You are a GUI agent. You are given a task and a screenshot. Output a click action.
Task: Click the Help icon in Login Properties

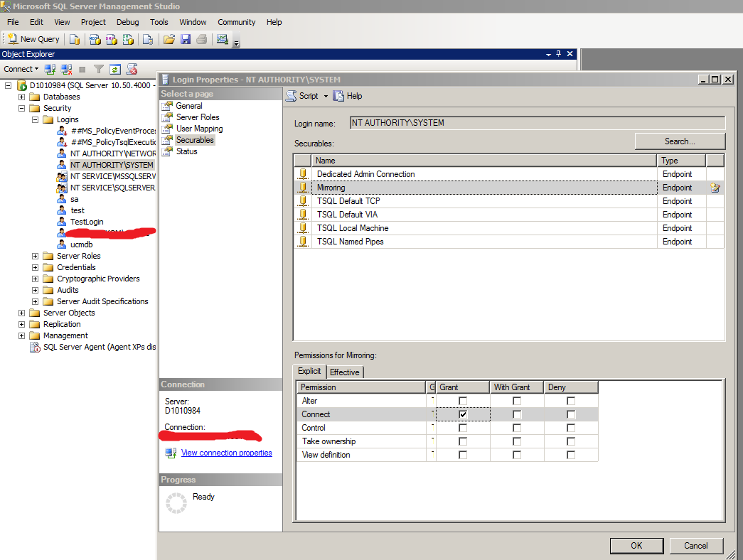[x=348, y=96]
